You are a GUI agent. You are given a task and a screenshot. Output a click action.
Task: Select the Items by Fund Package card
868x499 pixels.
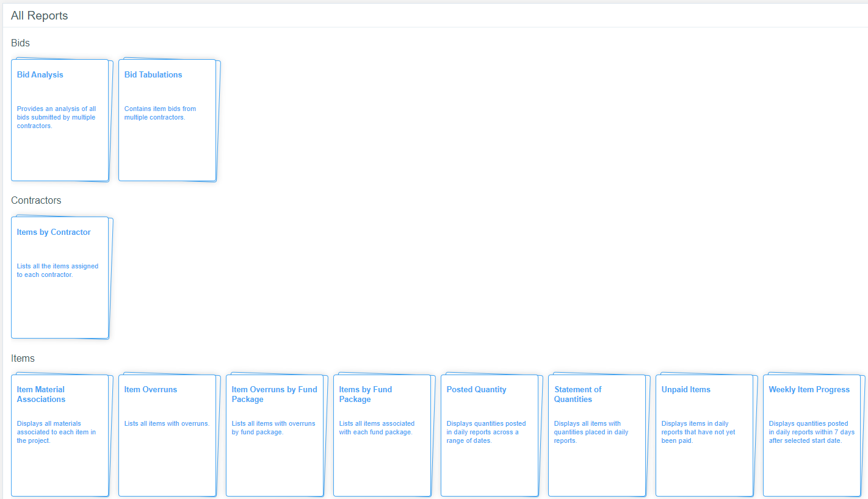click(366, 395)
